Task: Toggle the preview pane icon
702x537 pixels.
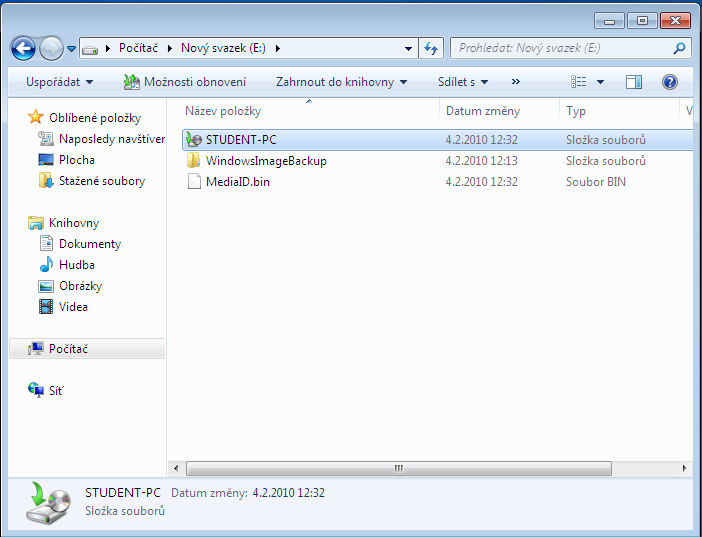Action: [x=633, y=82]
